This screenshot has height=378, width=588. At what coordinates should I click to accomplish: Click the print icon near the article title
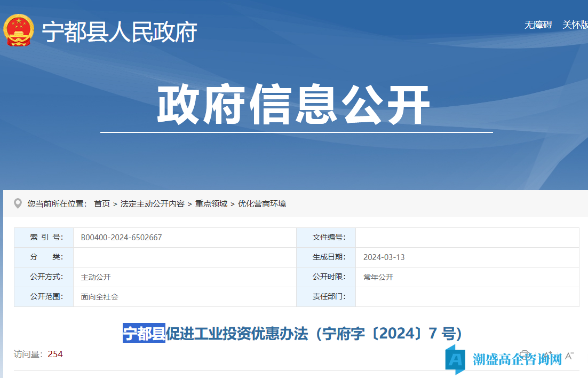point(525,354)
